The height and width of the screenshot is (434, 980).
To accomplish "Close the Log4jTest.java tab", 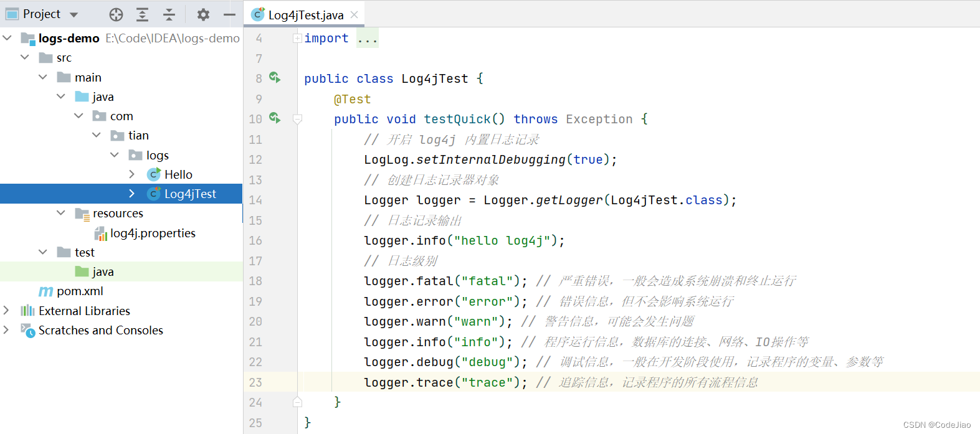I will click(354, 14).
